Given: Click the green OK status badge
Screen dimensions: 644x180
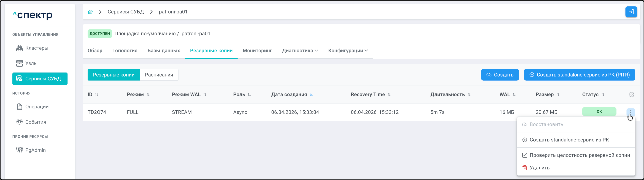Looking at the screenshot, I should click(x=599, y=111).
